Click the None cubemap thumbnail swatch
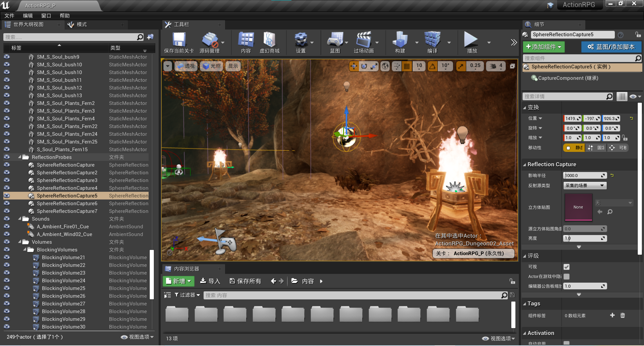 coord(578,207)
